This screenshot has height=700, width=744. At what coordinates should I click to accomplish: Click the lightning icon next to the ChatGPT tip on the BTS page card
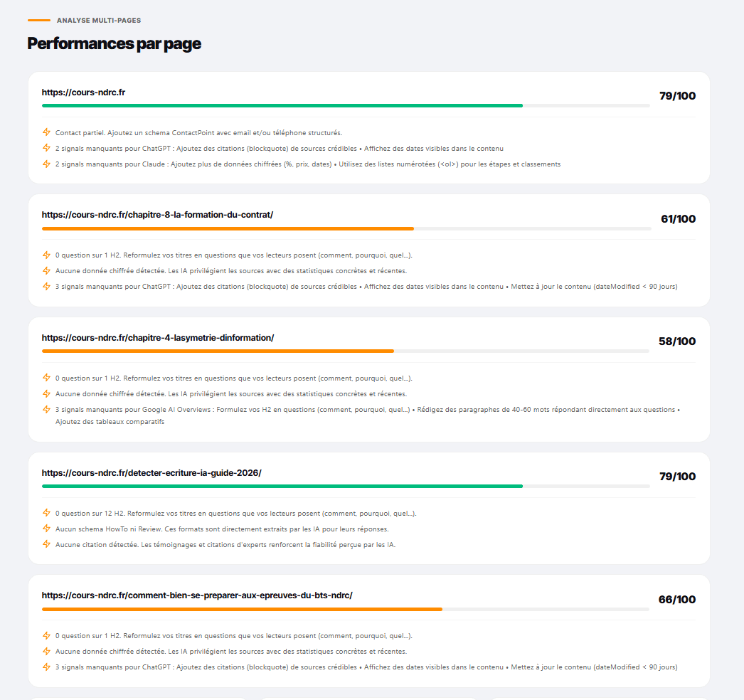[47, 667]
